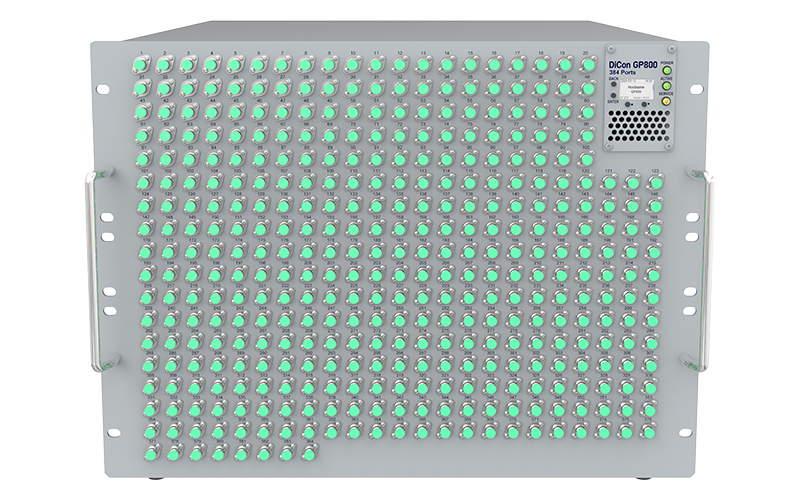
Task: Select fiber port number 44
Action: point(211,111)
